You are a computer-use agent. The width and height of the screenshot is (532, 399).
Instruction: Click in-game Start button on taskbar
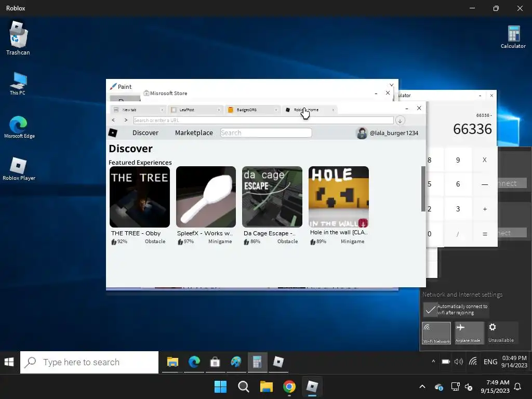click(9, 362)
